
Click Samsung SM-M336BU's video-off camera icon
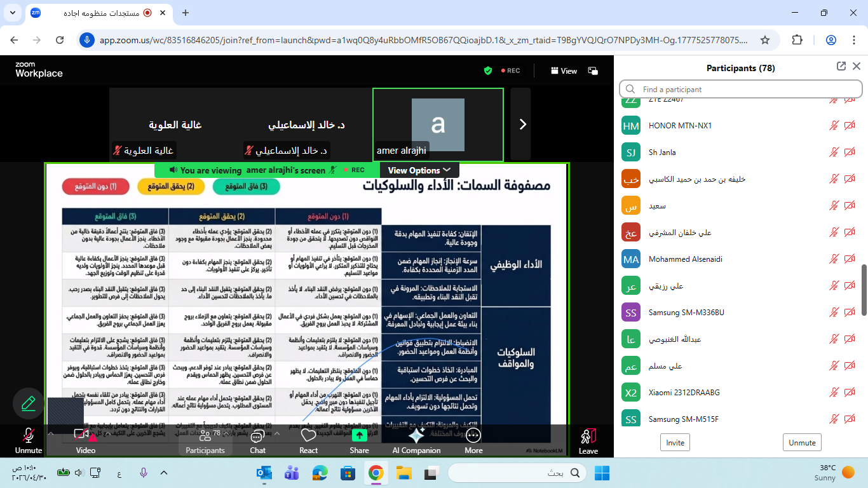pyautogui.click(x=850, y=313)
